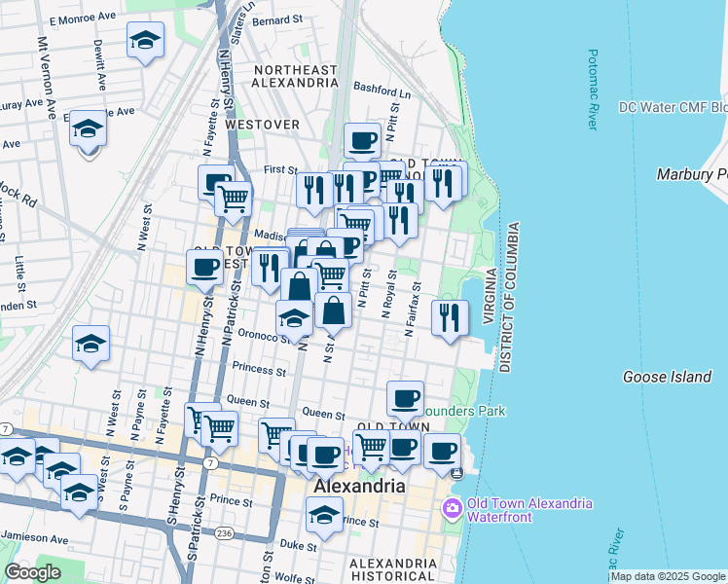
Task: Click the Potomac River label
Action: [x=593, y=90]
